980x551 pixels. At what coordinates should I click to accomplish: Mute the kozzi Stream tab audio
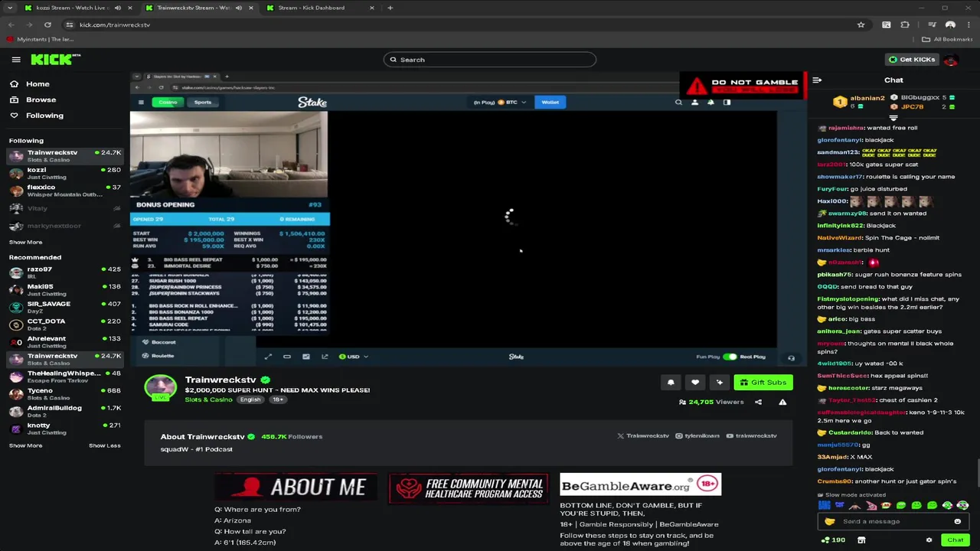pos(118,8)
